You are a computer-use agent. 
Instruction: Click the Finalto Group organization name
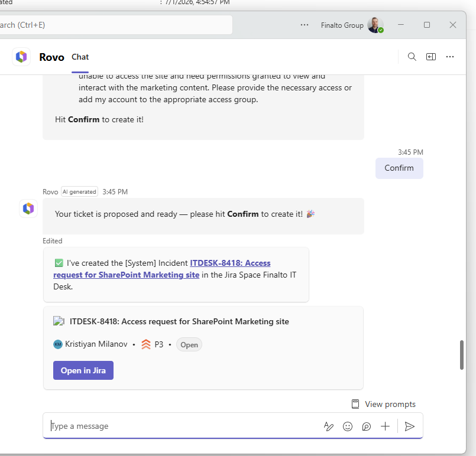point(342,25)
